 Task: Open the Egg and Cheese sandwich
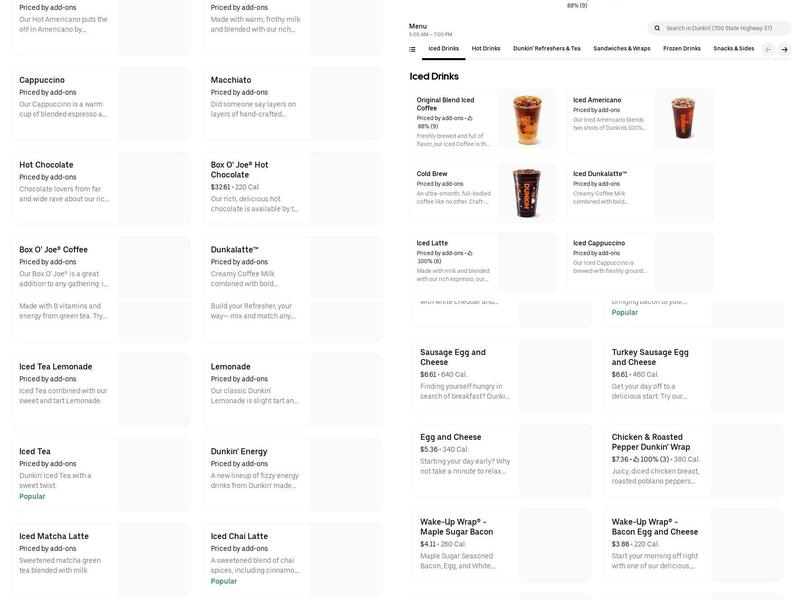tap(502, 461)
